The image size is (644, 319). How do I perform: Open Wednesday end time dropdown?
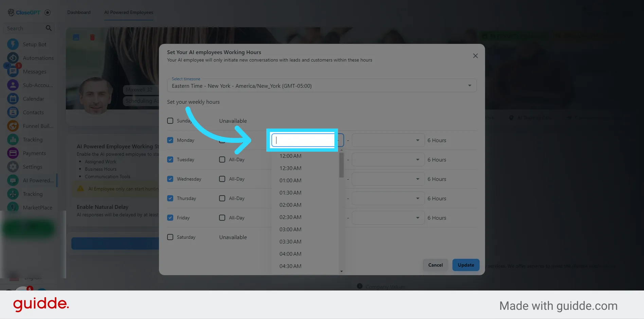click(x=388, y=179)
